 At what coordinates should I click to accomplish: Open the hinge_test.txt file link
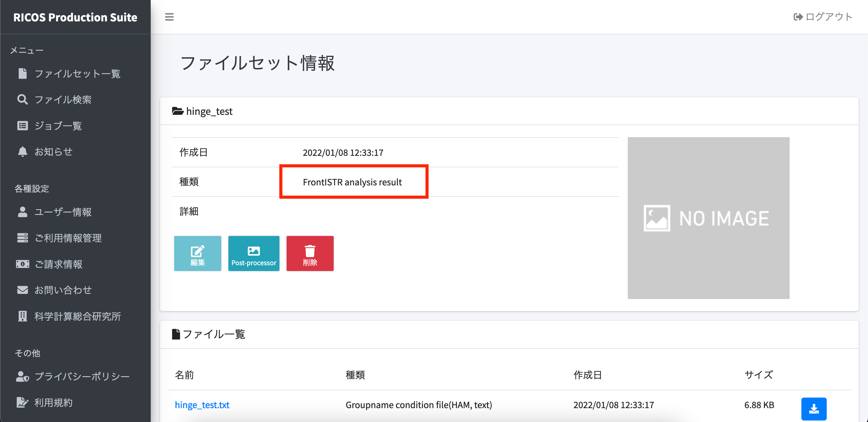(x=202, y=405)
